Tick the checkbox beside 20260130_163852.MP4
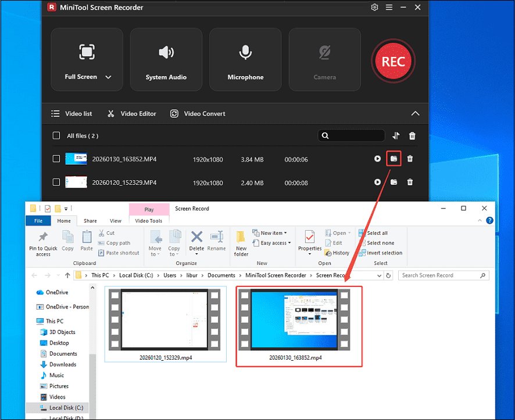The height and width of the screenshot is (420, 515). click(x=56, y=159)
